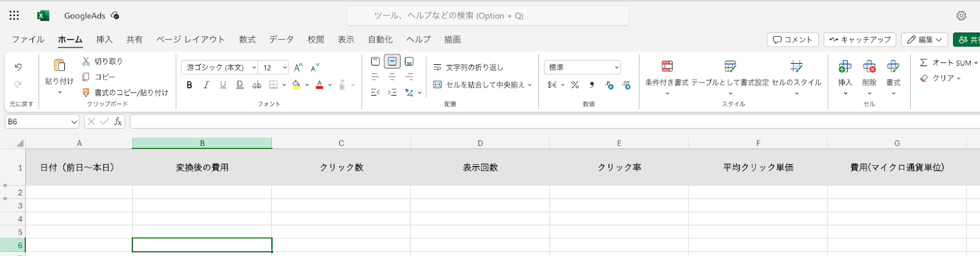This screenshot has height=256, width=980.
Task: Click the キャッチアップ button
Action: pos(860,40)
